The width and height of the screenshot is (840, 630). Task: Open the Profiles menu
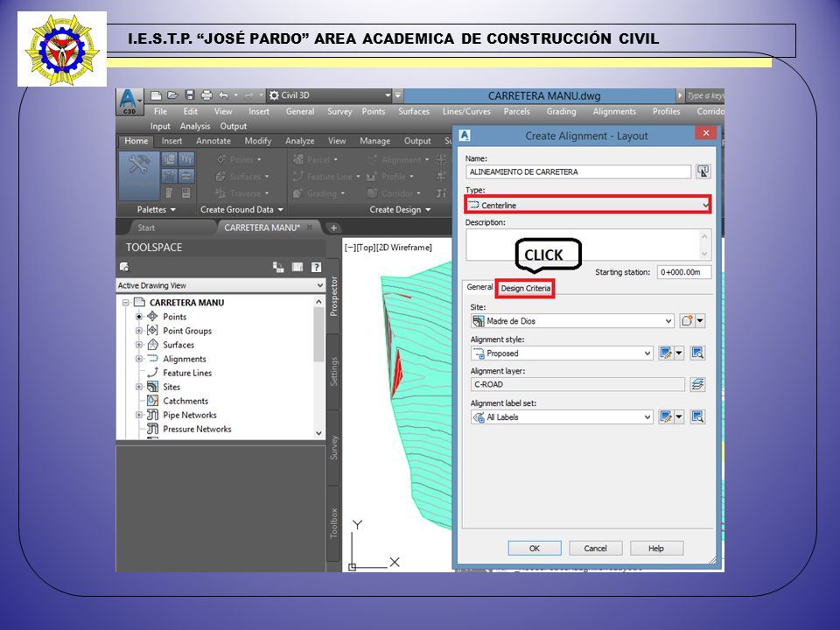pyautogui.click(x=666, y=111)
